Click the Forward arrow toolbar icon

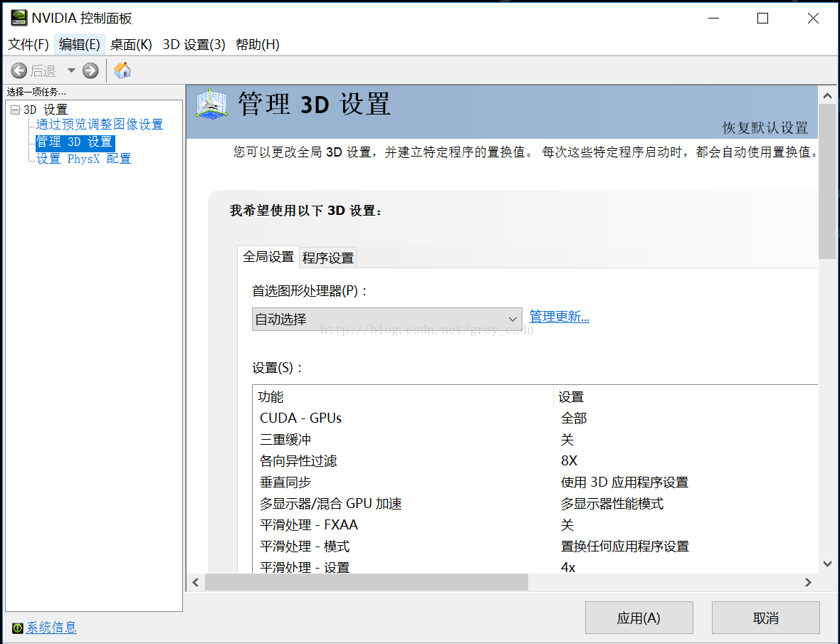click(90, 70)
